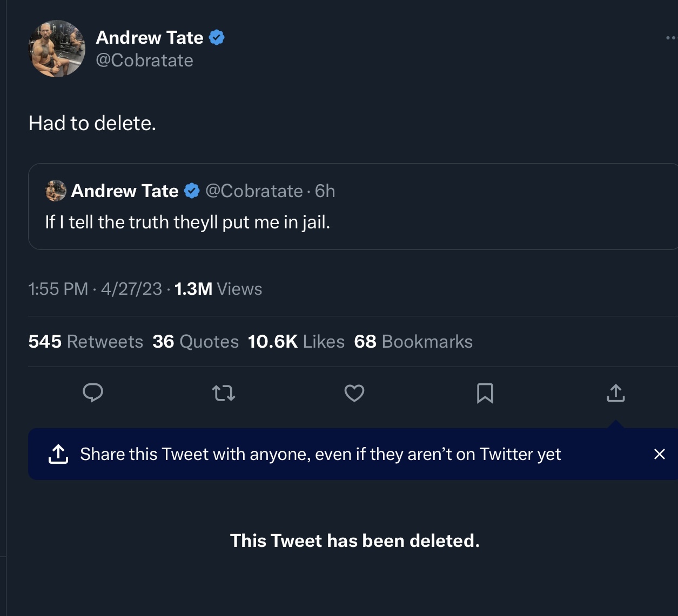The width and height of the screenshot is (678, 616).
Task: Visit the @Cobratate profile handle
Action: click(x=145, y=60)
